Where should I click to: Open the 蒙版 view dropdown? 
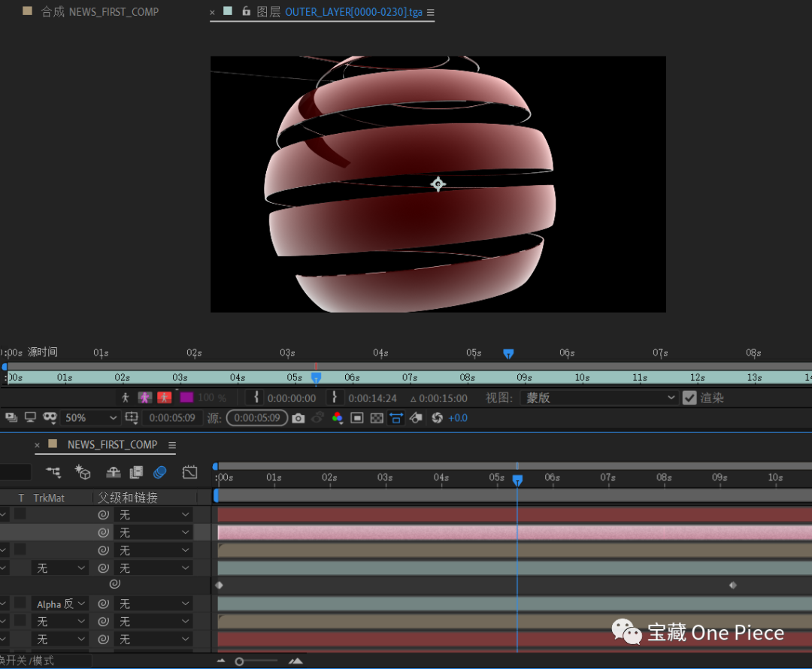(598, 398)
